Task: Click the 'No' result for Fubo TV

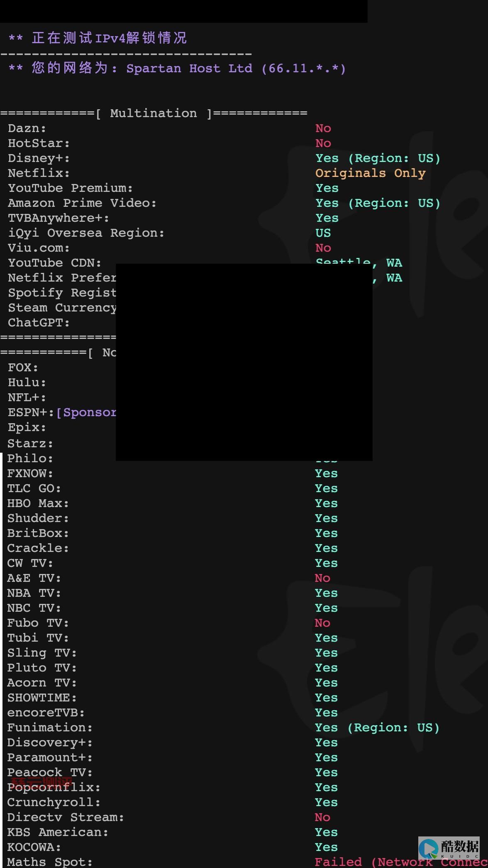Action: (x=322, y=623)
